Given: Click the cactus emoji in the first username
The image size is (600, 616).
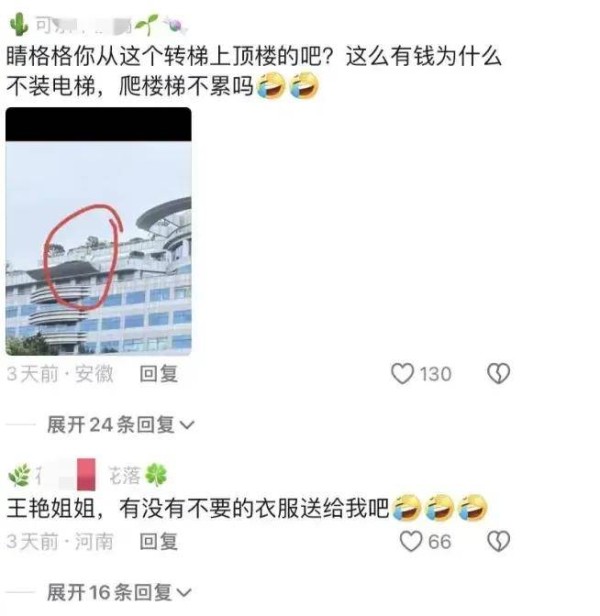Looking at the screenshot, I should [x=18, y=24].
